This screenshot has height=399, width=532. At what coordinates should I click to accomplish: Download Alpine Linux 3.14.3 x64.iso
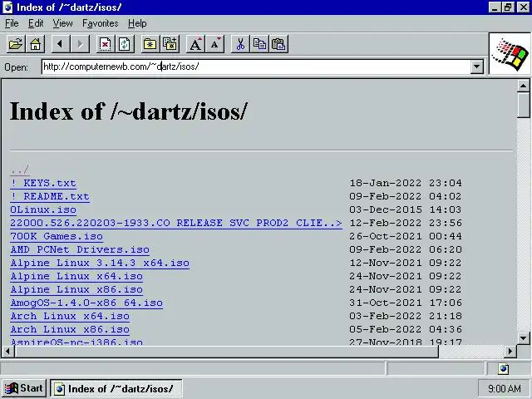[x=100, y=263]
